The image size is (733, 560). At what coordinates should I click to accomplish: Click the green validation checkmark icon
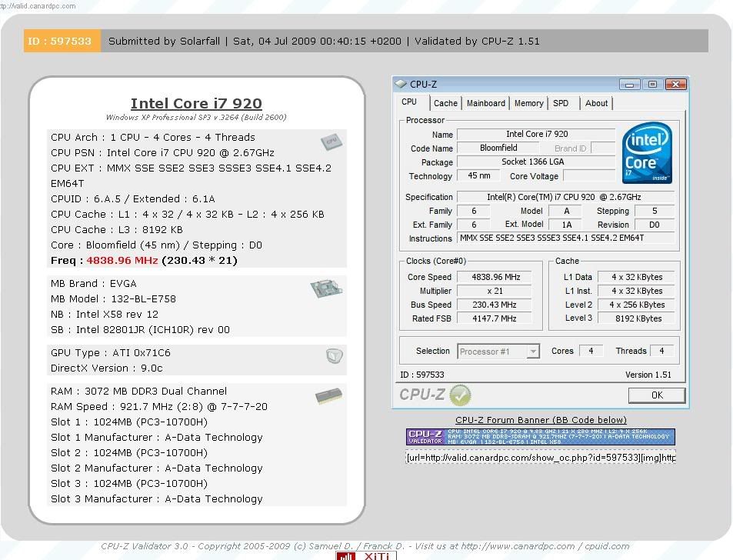[x=460, y=395]
